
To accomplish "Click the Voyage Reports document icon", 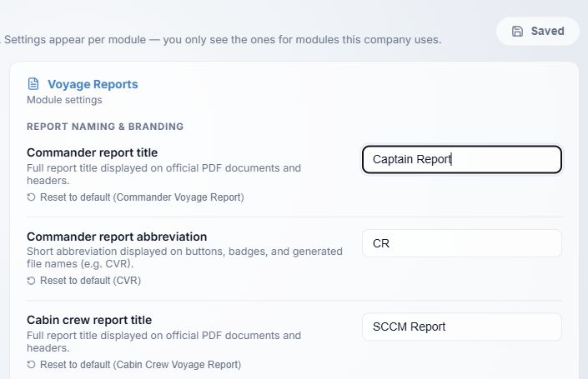I will [x=33, y=84].
